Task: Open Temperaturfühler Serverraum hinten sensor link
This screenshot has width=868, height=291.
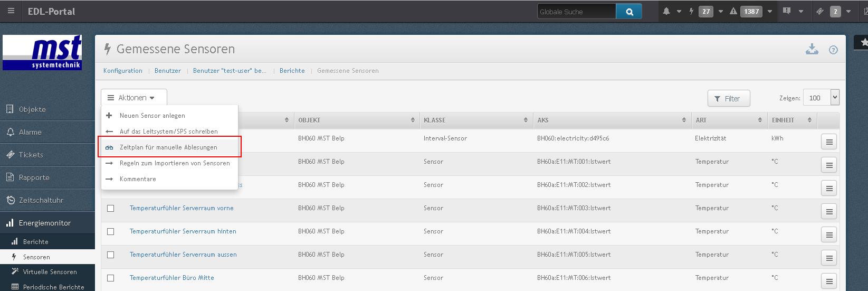Action: 183,231
